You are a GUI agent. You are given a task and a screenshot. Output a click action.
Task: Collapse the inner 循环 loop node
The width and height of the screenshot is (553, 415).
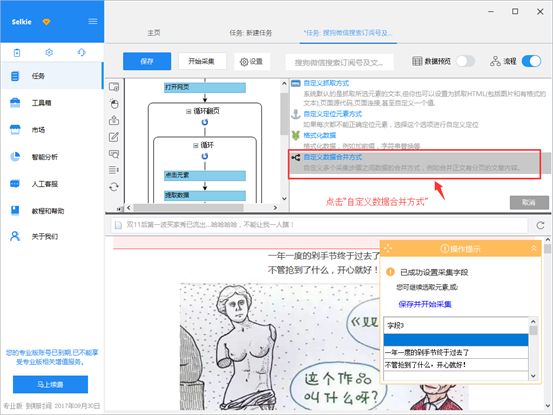(195, 145)
